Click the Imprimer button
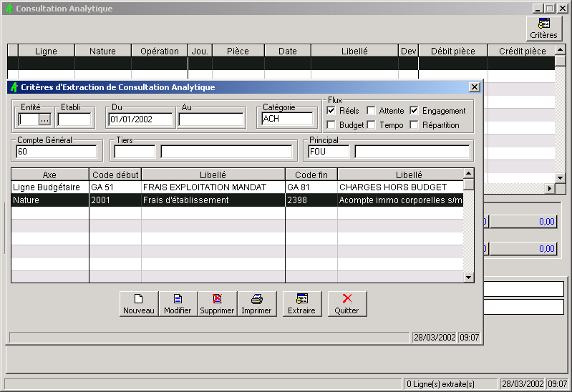 (257, 304)
